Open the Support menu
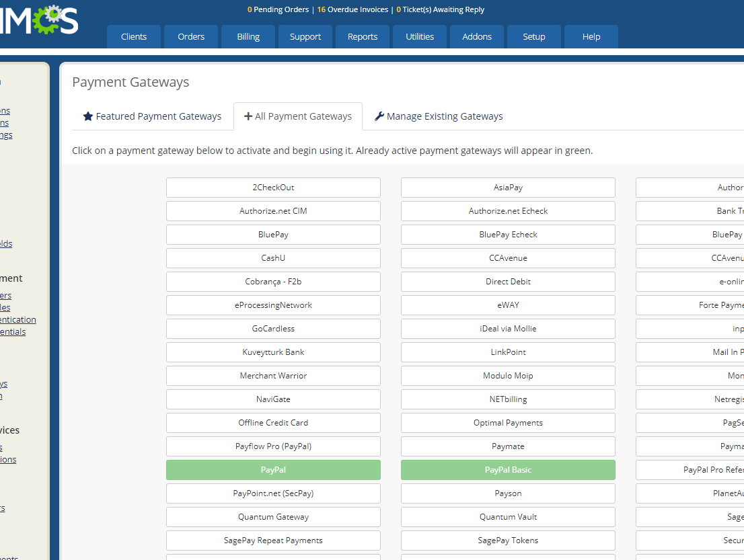This screenshot has height=560, width=744. point(305,36)
